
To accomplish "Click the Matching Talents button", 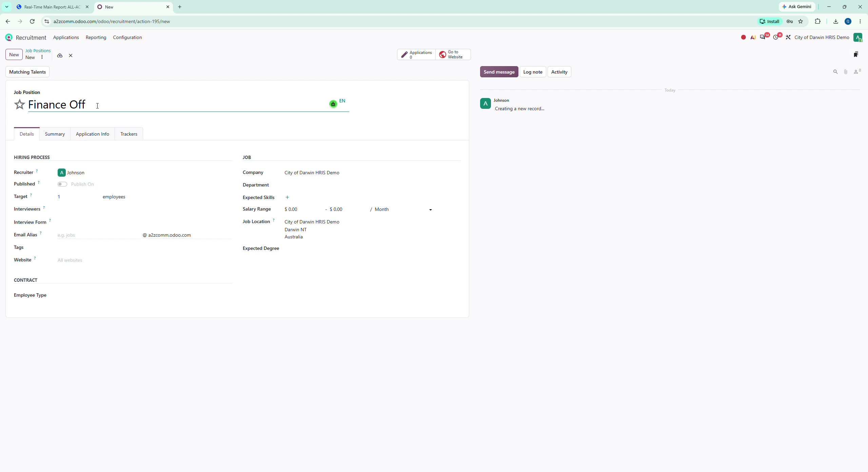I will coord(27,72).
